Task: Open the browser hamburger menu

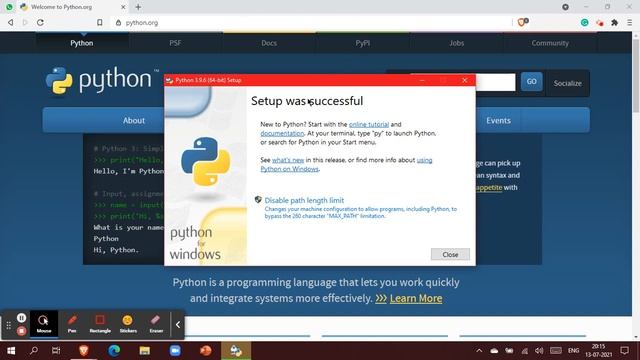Action: pyautogui.click(x=630, y=22)
